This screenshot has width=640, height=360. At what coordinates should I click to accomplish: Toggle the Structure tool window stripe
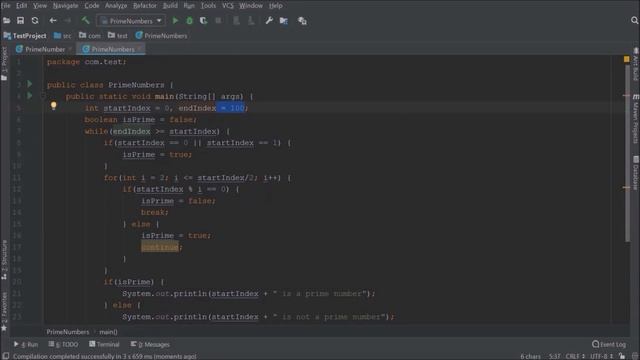point(4,260)
